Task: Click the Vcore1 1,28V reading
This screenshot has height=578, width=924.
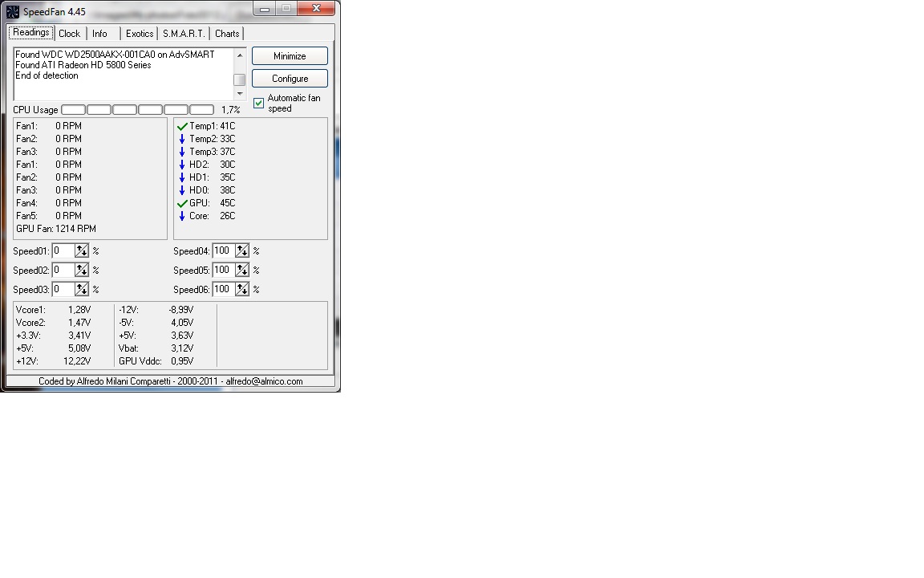Action: coord(53,310)
